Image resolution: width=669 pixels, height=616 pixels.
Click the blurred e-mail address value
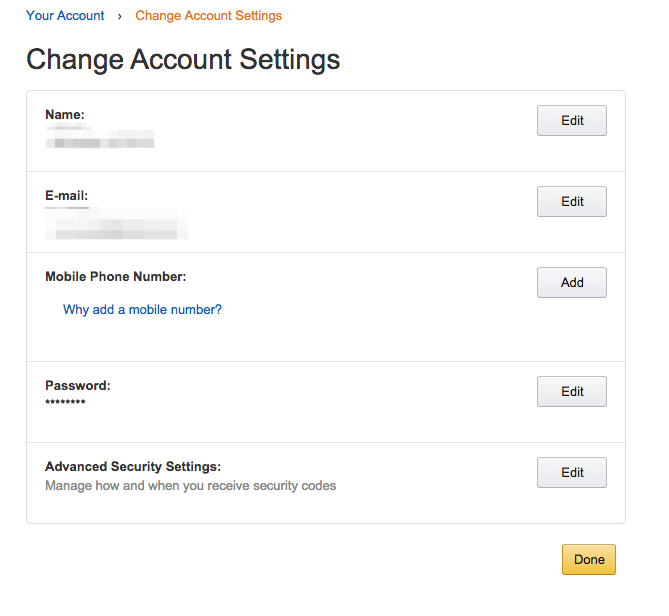point(116,226)
